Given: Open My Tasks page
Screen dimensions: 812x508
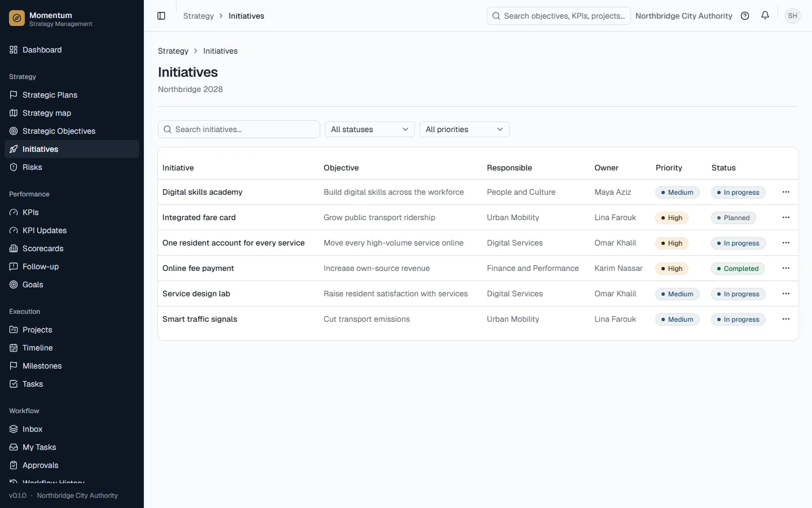Looking at the screenshot, I should [x=72, y=447].
